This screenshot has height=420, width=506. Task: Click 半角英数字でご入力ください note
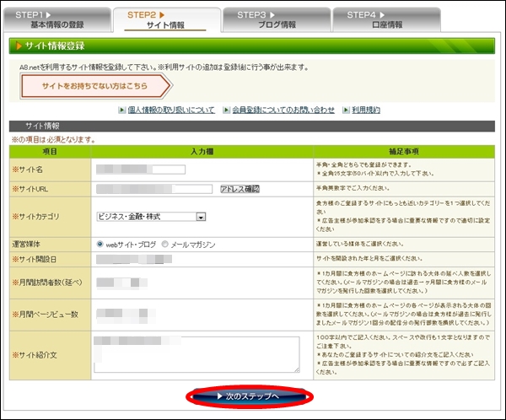[x=353, y=188]
